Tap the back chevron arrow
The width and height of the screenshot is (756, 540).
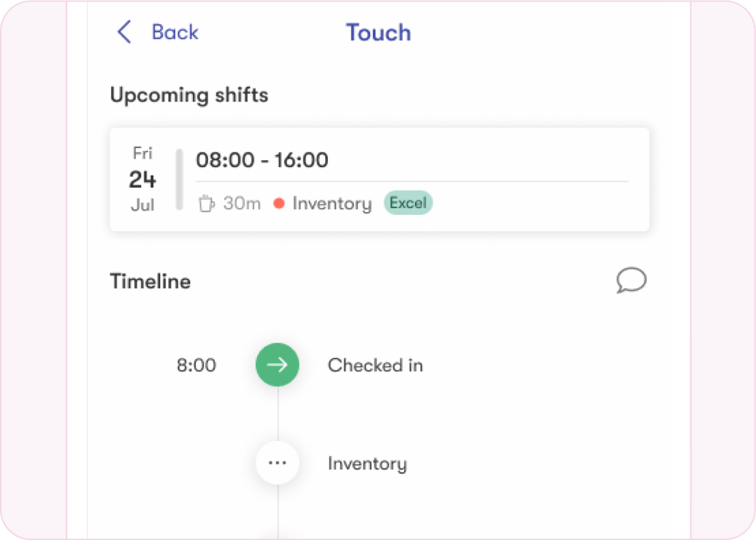pos(124,32)
